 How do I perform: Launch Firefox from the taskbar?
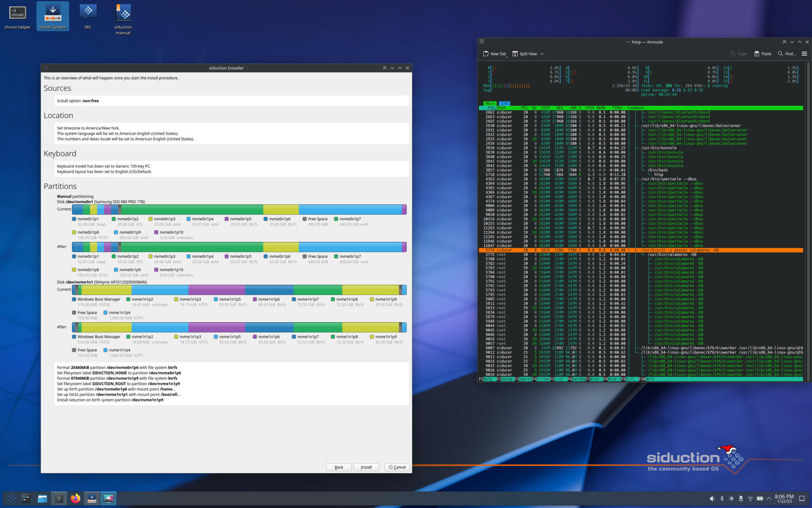(75, 498)
